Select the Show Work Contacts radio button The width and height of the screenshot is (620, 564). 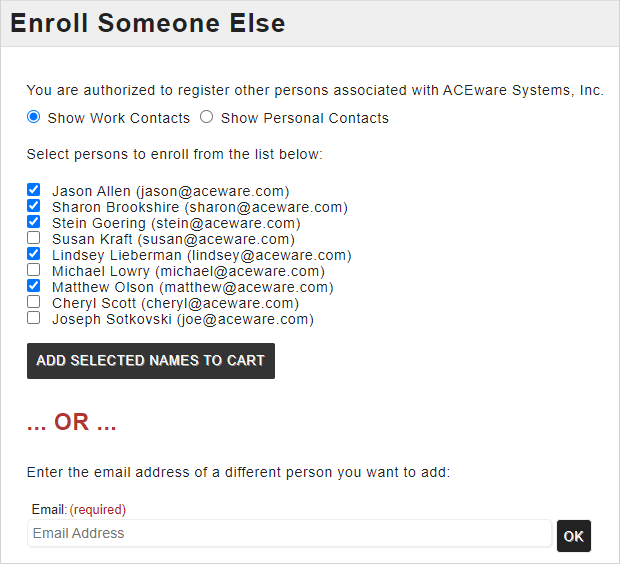click(34, 117)
